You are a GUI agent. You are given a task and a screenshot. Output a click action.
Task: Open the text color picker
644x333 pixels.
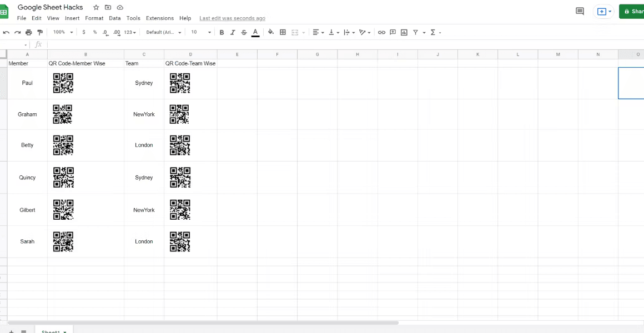click(255, 32)
